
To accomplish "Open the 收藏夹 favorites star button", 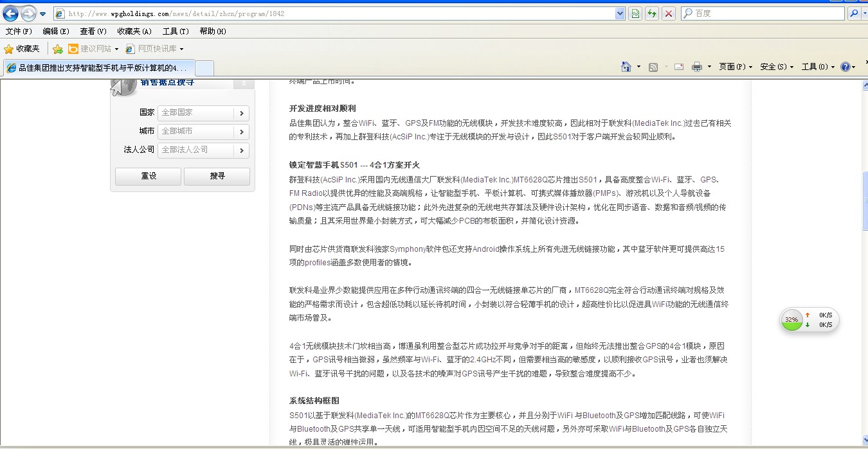I will coord(22,49).
